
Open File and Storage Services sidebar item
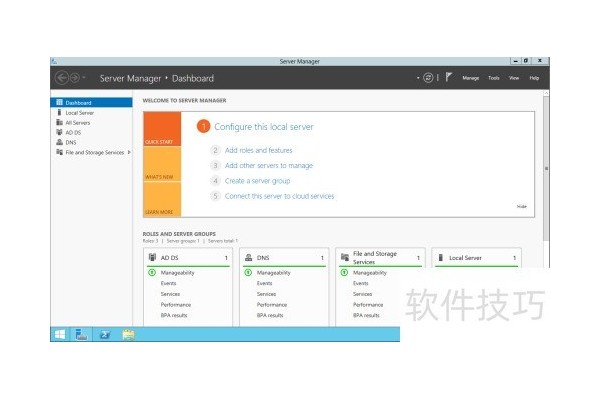coord(91,152)
